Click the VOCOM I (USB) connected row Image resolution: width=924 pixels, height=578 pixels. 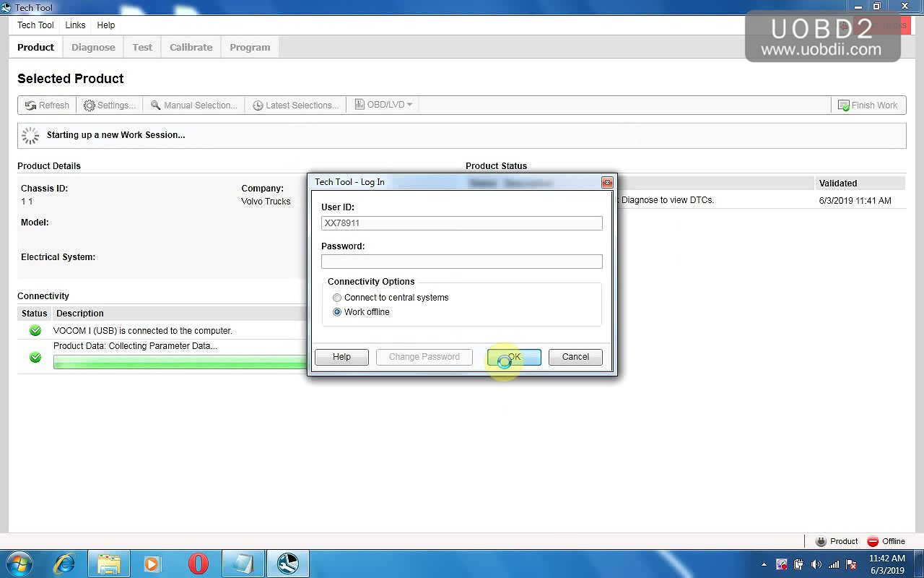click(163, 331)
